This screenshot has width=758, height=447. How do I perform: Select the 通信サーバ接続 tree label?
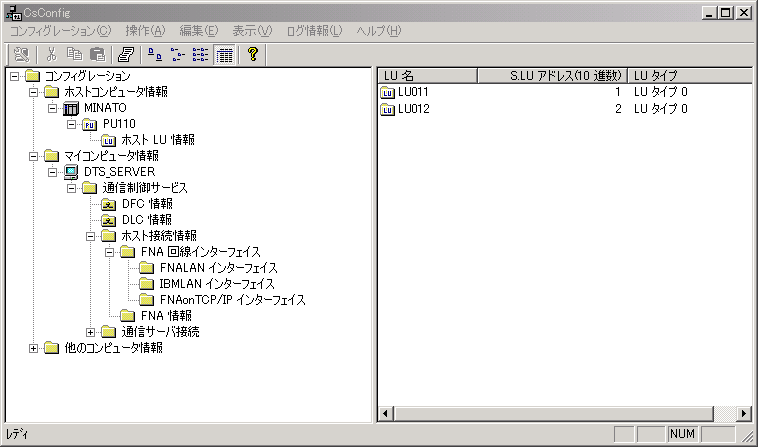tap(160, 332)
